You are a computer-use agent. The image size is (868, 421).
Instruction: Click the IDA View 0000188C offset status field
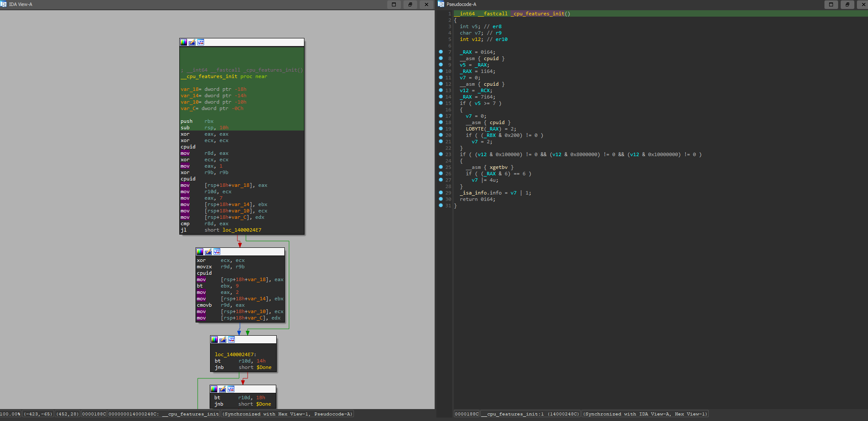coord(94,414)
